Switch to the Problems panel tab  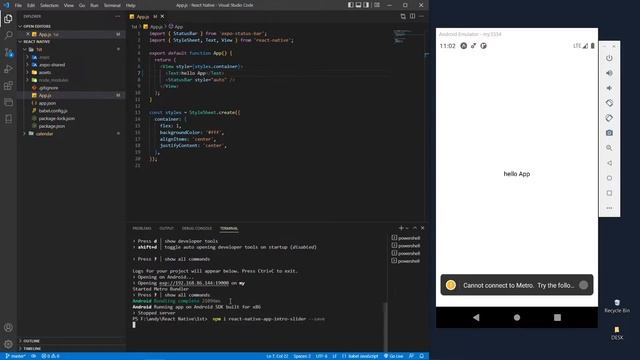pos(142,228)
